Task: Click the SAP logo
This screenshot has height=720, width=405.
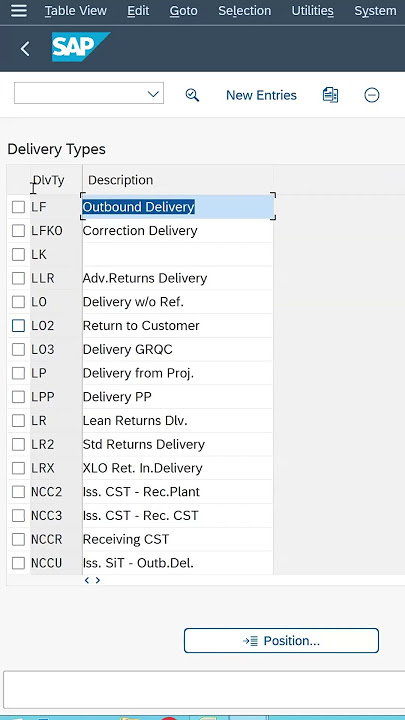Action: [x=80, y=47]
